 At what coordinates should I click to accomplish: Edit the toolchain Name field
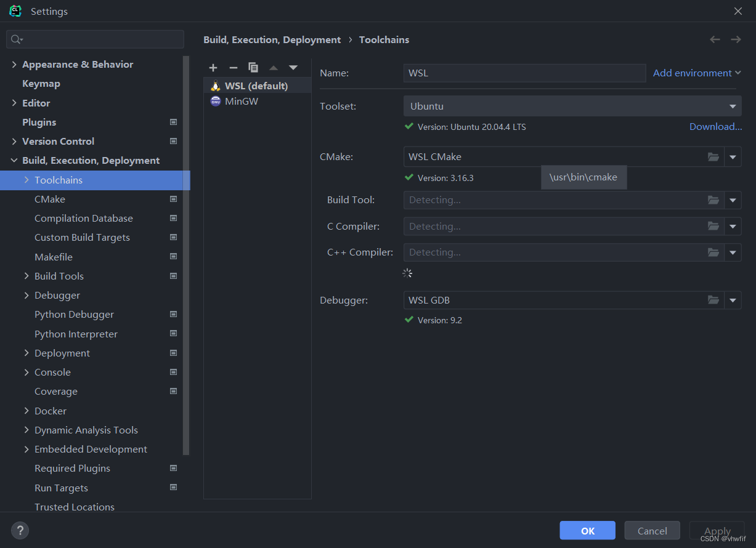point(524,73)
